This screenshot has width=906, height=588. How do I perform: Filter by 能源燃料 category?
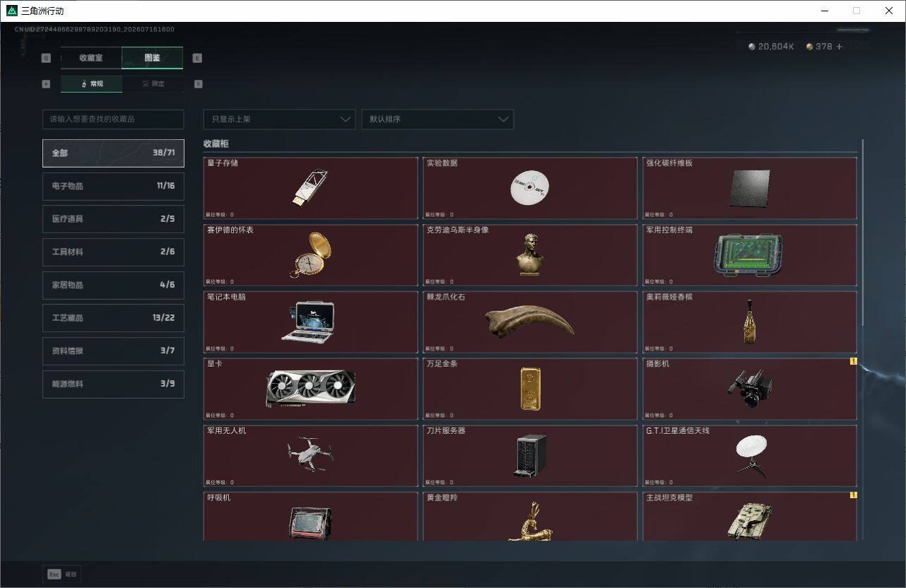(x=113, y=384)
